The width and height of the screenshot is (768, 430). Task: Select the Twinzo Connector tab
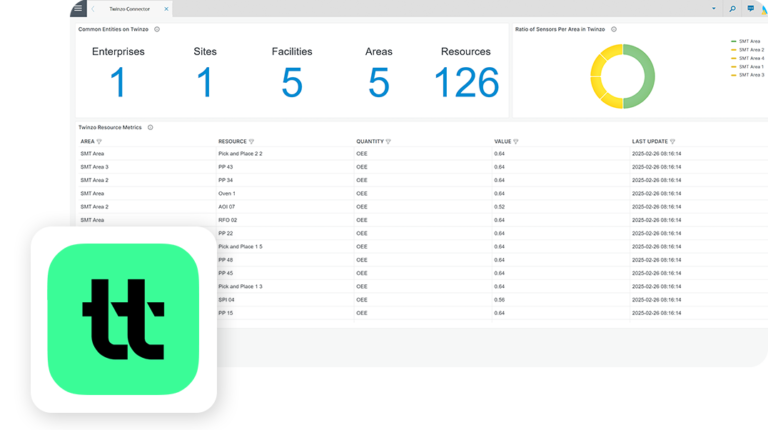[x=129, y=9]
